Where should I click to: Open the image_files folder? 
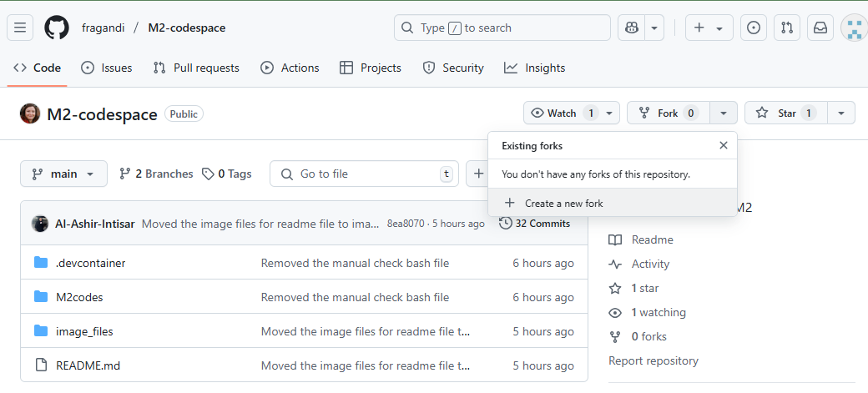pyautogui.click(x=84, y=331)
